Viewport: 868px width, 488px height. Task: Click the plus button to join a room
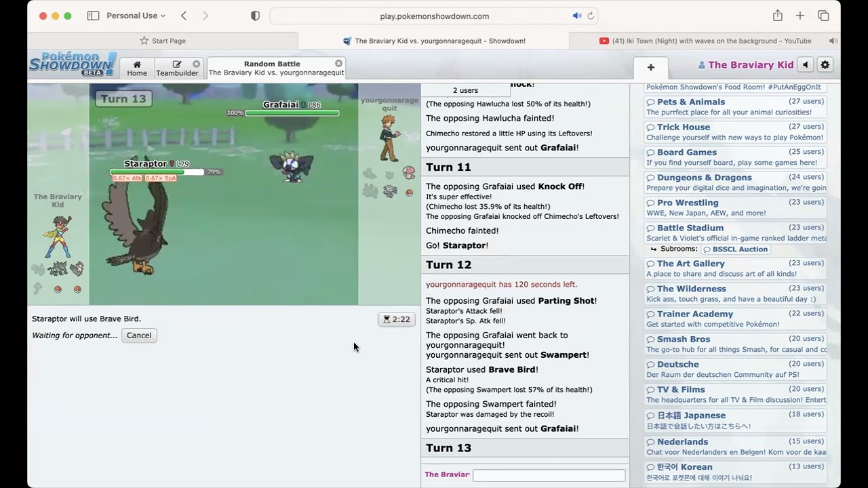pos(650,68)
